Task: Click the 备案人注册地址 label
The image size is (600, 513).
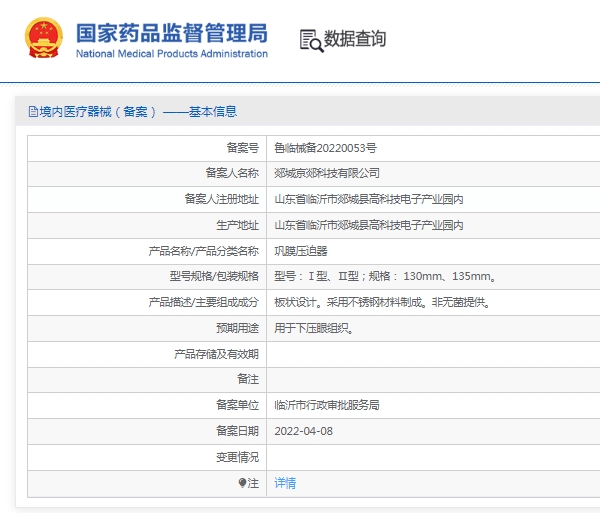Action: [x=222, y=199]
